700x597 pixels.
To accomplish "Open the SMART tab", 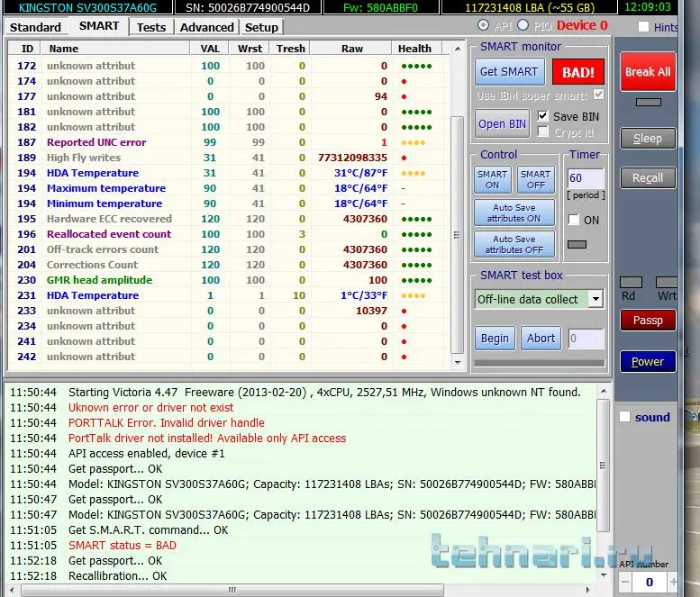I will click(99, 26).
